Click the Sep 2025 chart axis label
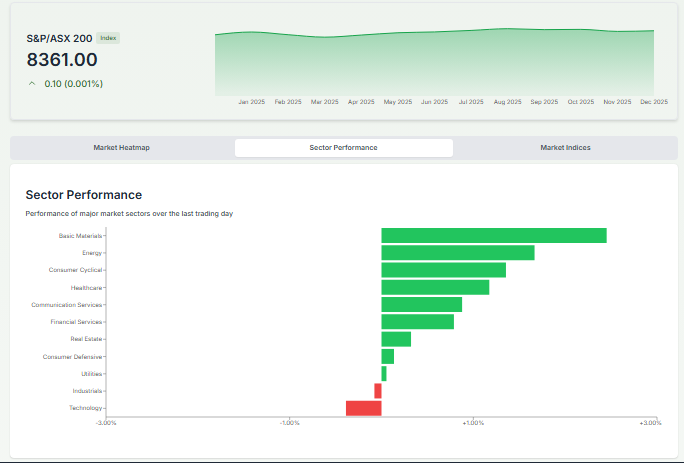Viewport: 684px width, 463px height. pos(544,102)
